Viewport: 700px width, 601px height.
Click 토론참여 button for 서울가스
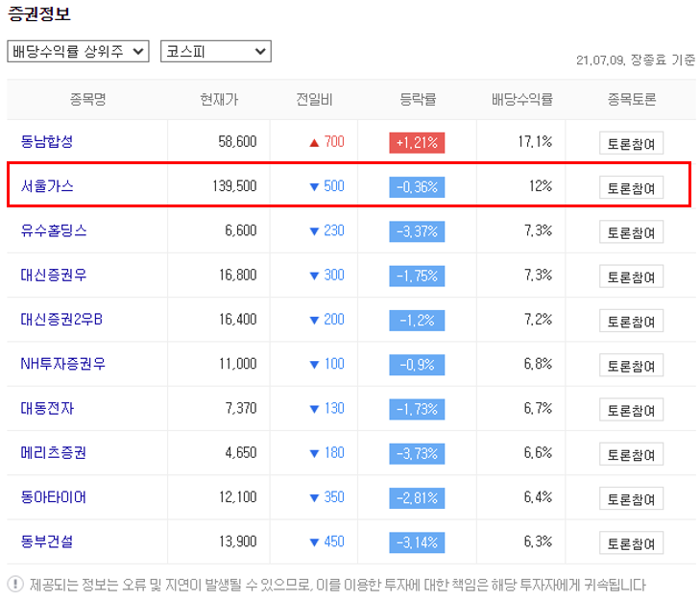(x=631, y=187)
